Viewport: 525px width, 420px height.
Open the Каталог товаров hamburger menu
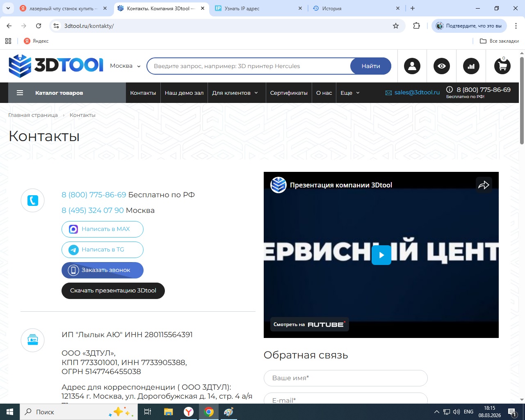(x=20, y=93)
